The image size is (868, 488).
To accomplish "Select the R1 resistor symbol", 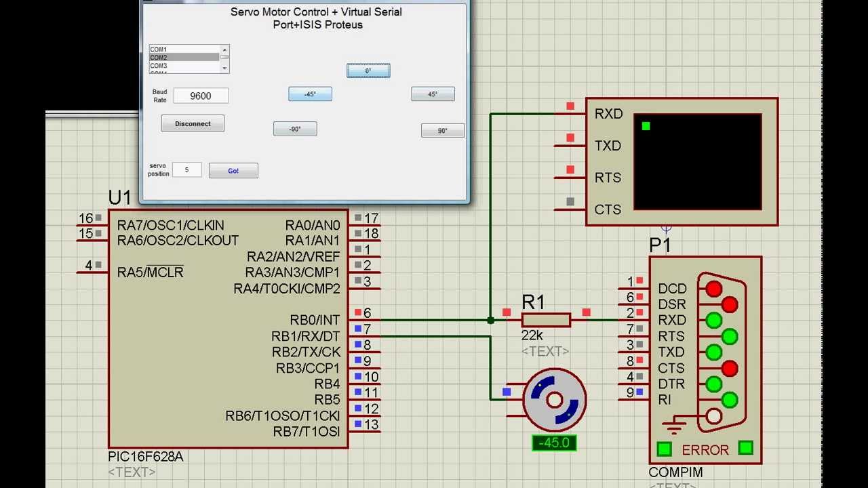I will pos(546,320).
